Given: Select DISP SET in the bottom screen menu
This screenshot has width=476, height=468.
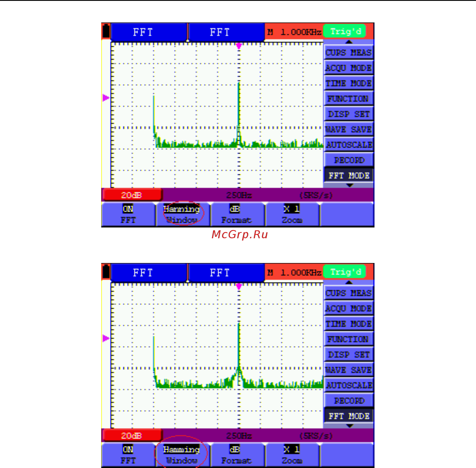Looking at the screenshot, I should [348, 355].
